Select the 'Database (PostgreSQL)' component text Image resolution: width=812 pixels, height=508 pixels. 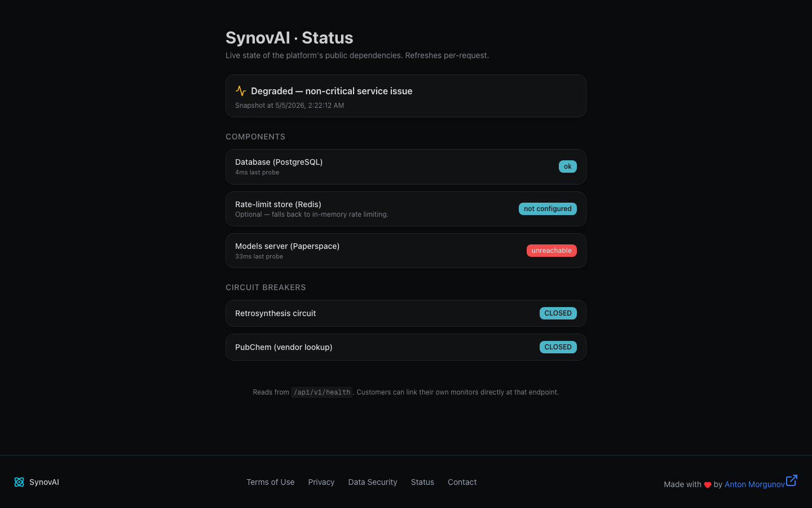click(279, 162)
